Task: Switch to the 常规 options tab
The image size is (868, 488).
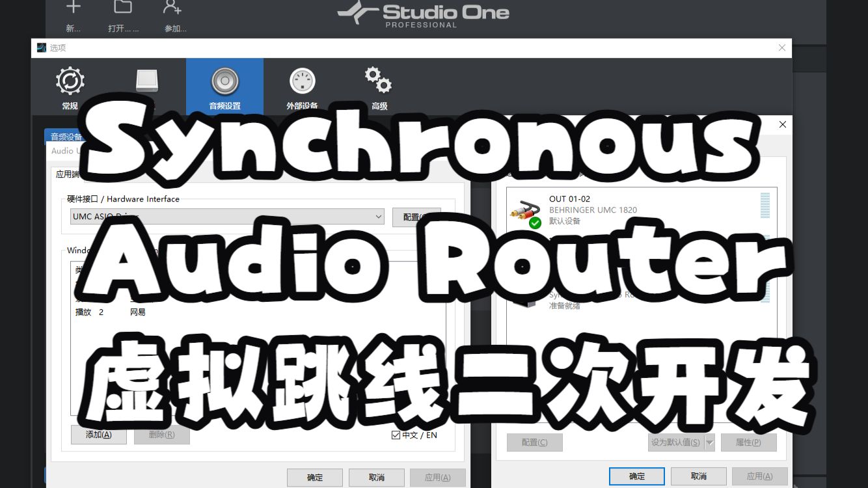Action: (70, 88)
